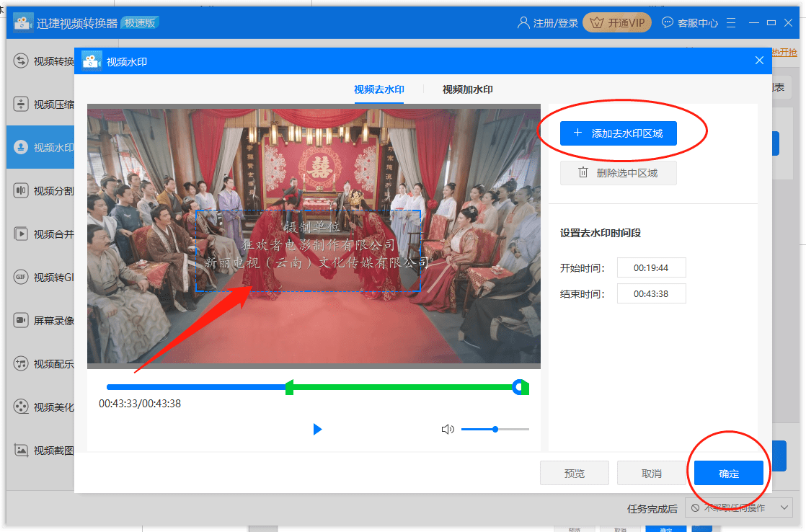This screenshot has height=532, width=806.
Task: Edit the 开始时间 start time field
Action: tap(651, 267)
